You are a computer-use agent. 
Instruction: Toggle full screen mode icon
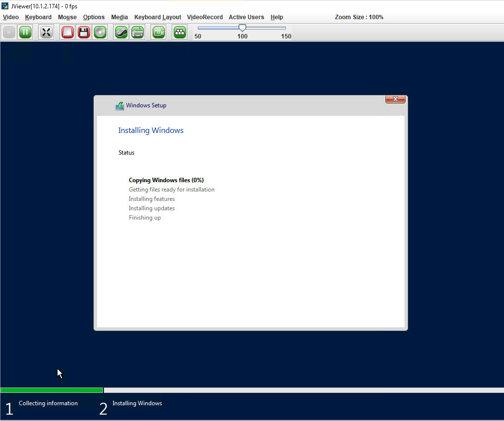coord(46,32)
